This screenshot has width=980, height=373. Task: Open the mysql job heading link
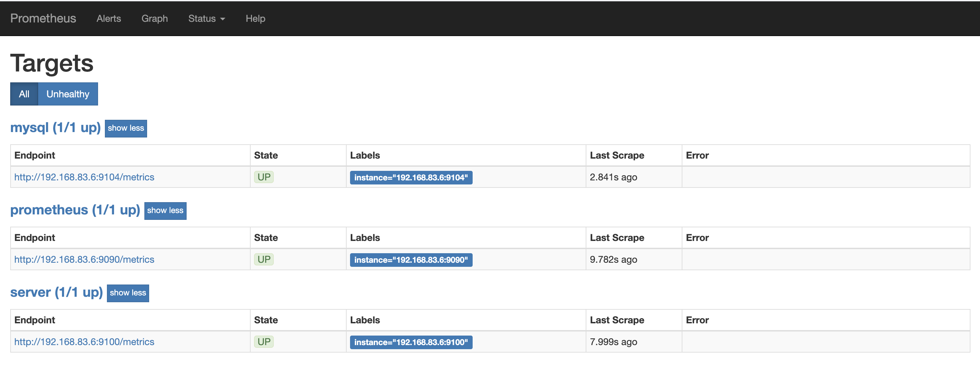pos(55,127)
